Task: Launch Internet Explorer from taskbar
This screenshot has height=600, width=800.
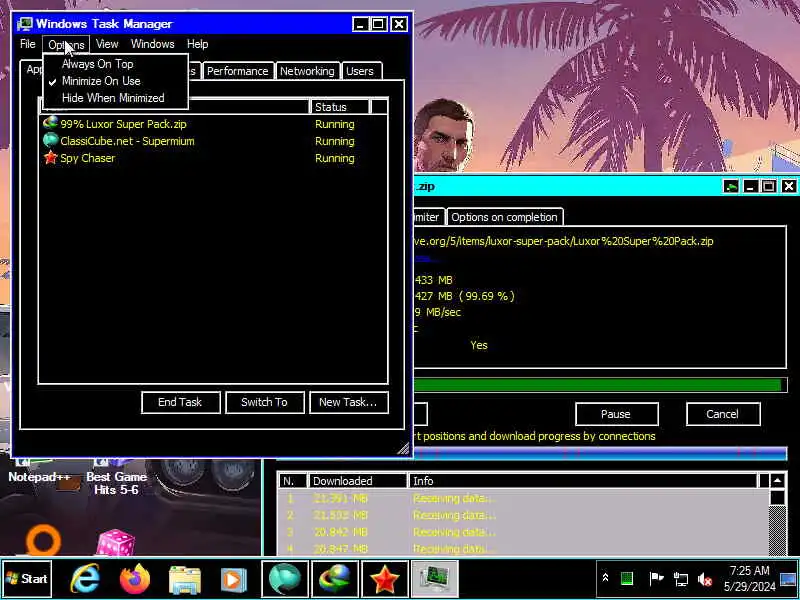Action: point(85,579)
